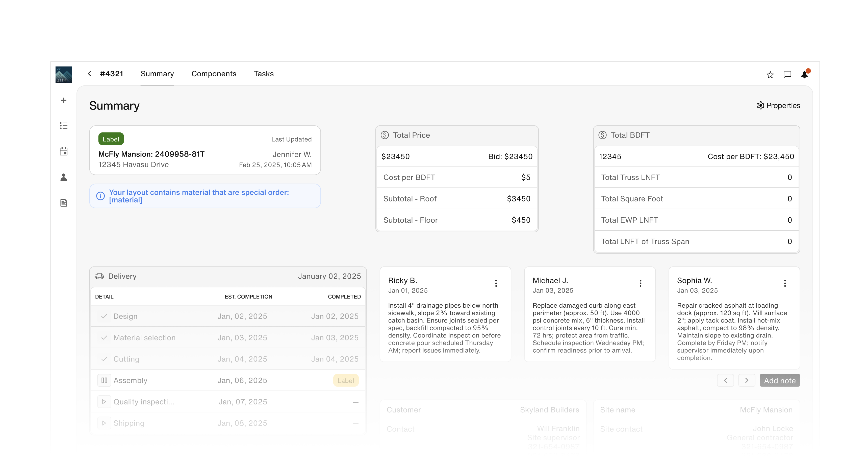Screen dimensions: 868x456
Task: Switch to the Components tab
Action: 214,74
